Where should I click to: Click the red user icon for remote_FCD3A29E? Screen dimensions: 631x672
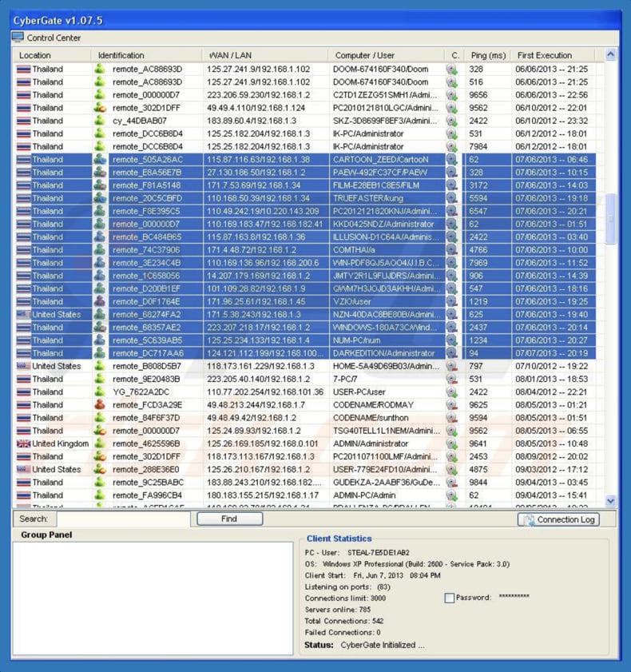click(x=100, y=404)
